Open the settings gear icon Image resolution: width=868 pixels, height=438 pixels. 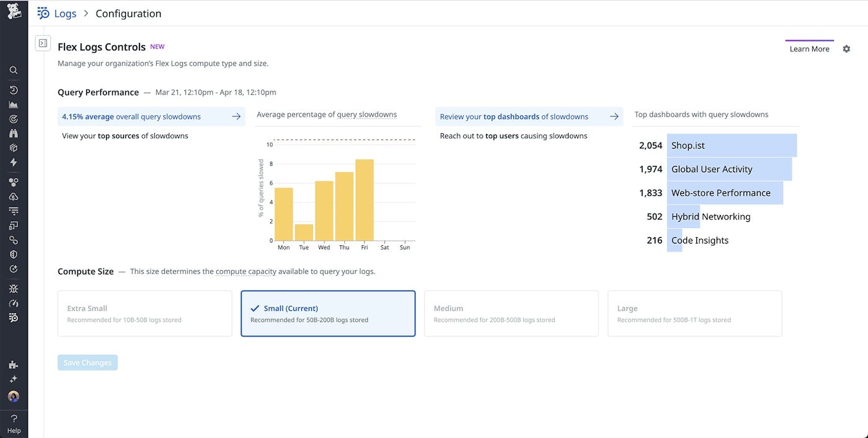point(846,49)
